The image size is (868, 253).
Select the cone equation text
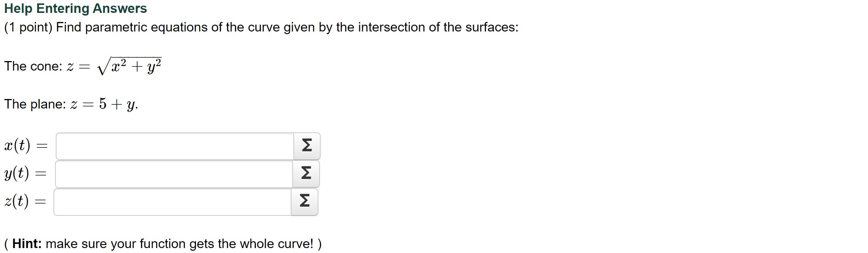pos(83,65)
